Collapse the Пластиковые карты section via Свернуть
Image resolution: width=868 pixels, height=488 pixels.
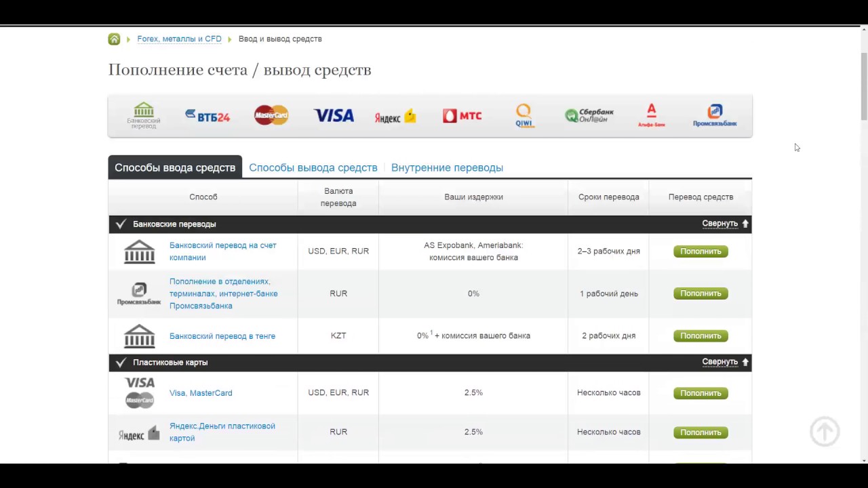pyautogui.click(x=725, y=362)
